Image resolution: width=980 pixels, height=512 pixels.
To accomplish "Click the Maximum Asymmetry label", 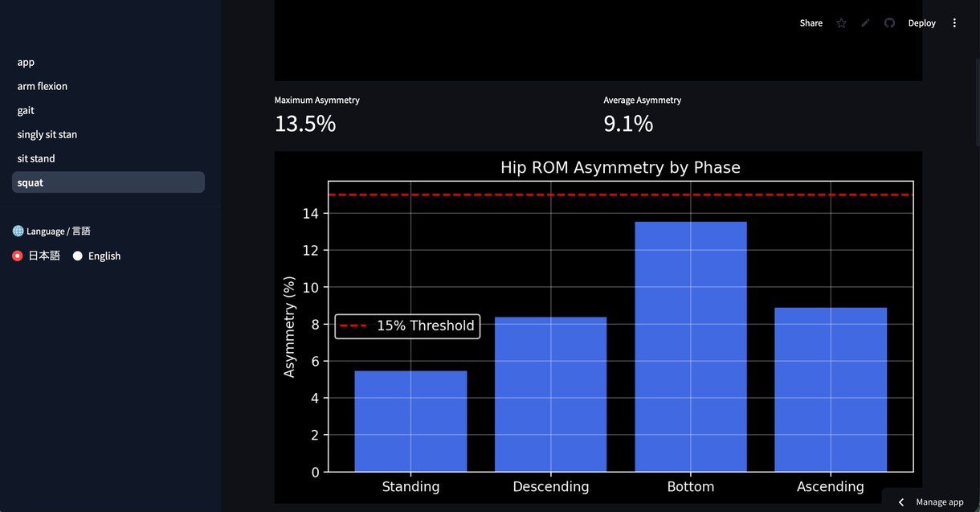I will [x=317, y=100].
